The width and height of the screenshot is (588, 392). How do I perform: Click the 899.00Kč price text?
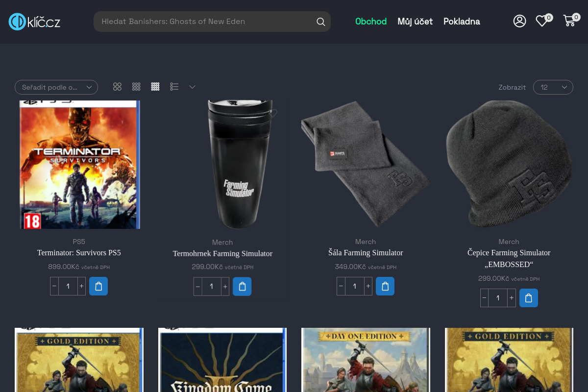pos(64,267)
